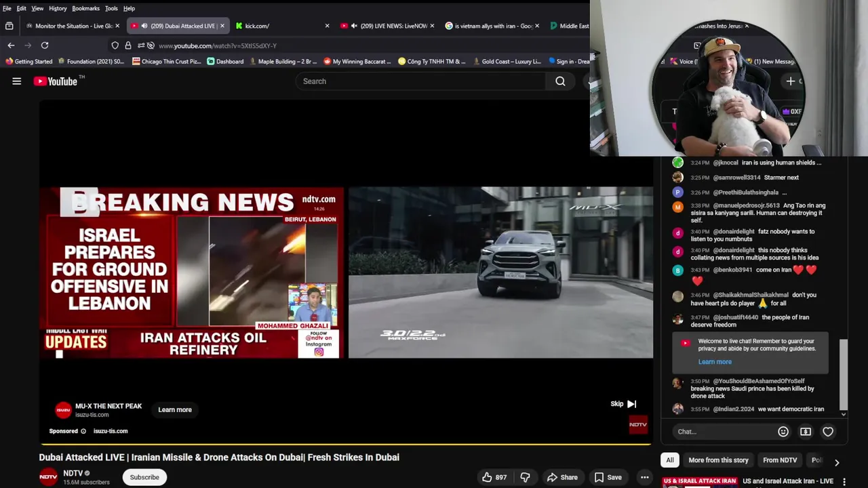
Task: Open options for US and Israel Attack Iran video
Action: point(844,482)
